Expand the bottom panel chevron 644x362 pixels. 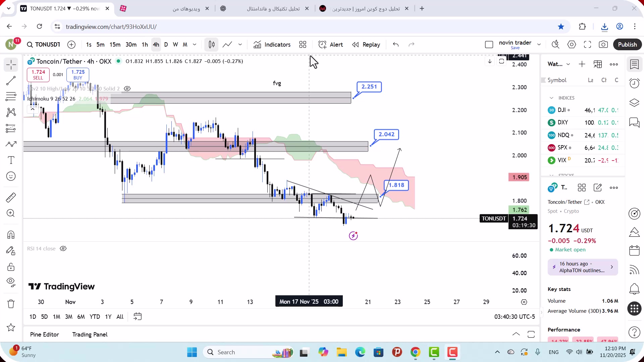[516, 335]
